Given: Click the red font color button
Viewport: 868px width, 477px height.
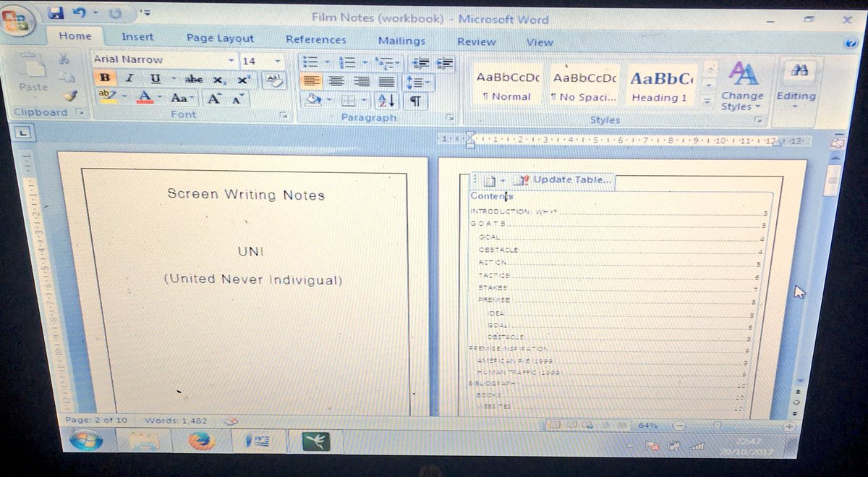Looking at the screenshot, I should coord(144,97).
